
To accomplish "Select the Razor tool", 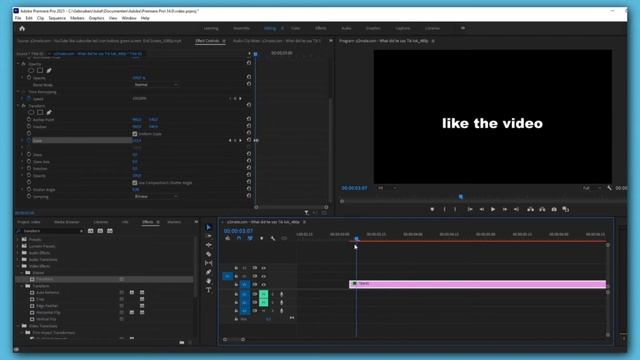I will 209,254.
